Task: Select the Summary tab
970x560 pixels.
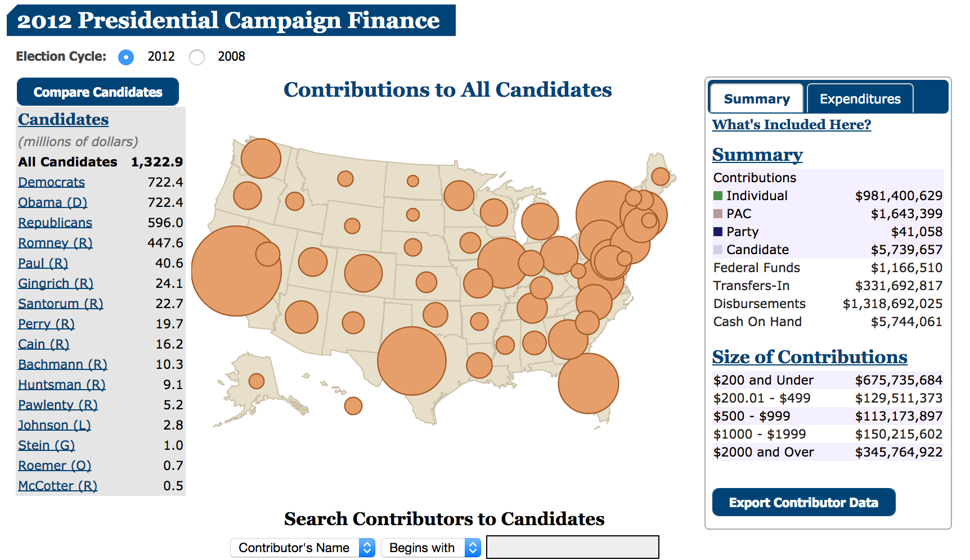Action: (757, 99)
